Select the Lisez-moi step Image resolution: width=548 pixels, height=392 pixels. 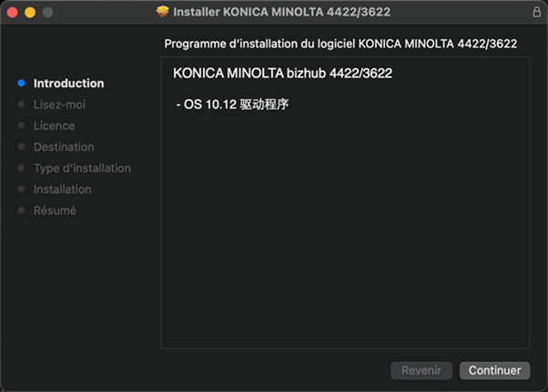tap(59, 105)
